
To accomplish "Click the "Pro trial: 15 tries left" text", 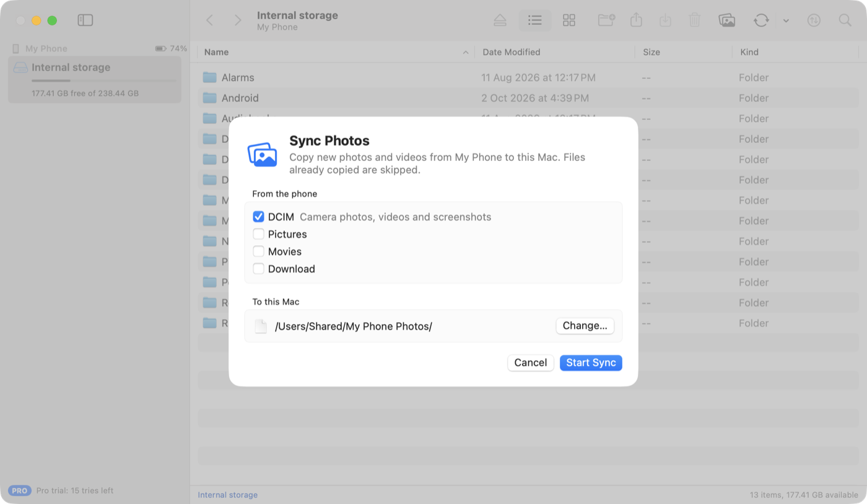I will coord(75,490).
